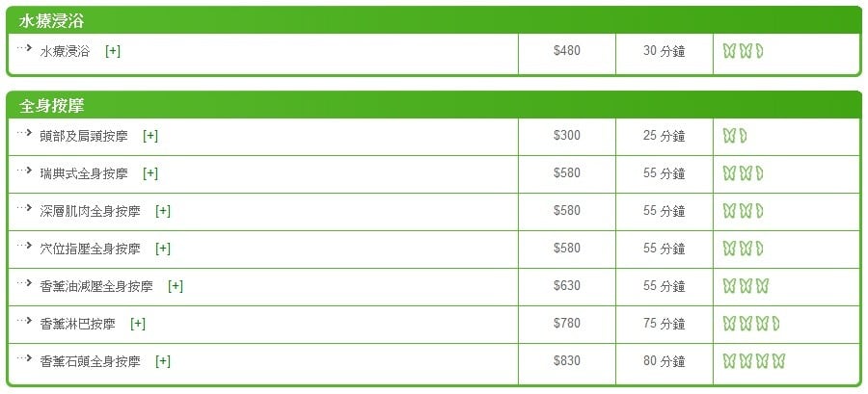The width and height of the screenshot is (868, 394).
Task: Select the 水療浸浴 green section header
Action: [434, 21]
